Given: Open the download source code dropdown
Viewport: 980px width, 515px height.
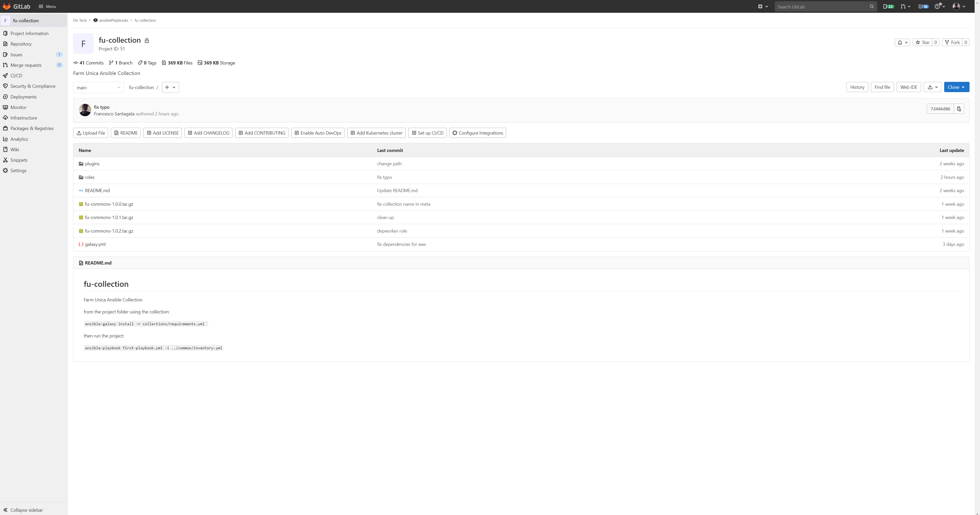Looking at the screenshot, I should coord(932,87).
